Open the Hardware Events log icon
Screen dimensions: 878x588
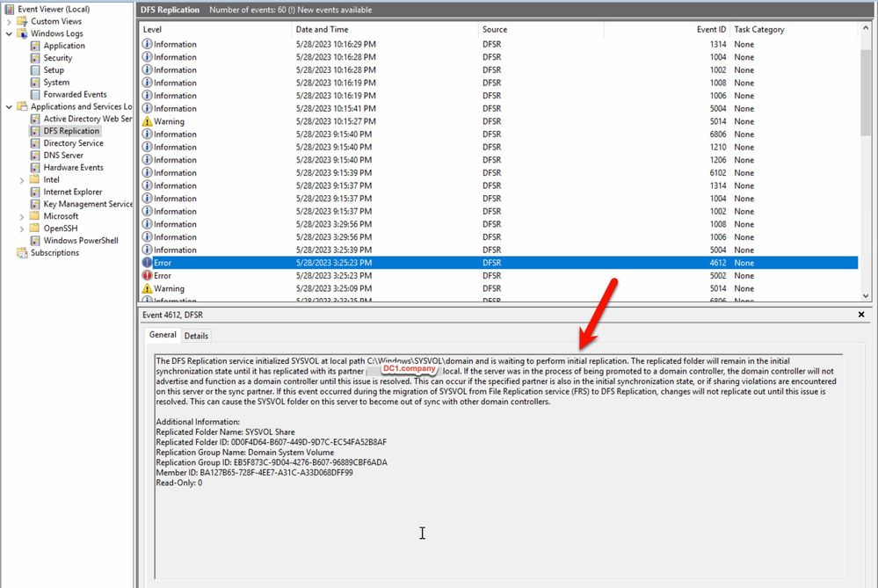click(35, 168)
